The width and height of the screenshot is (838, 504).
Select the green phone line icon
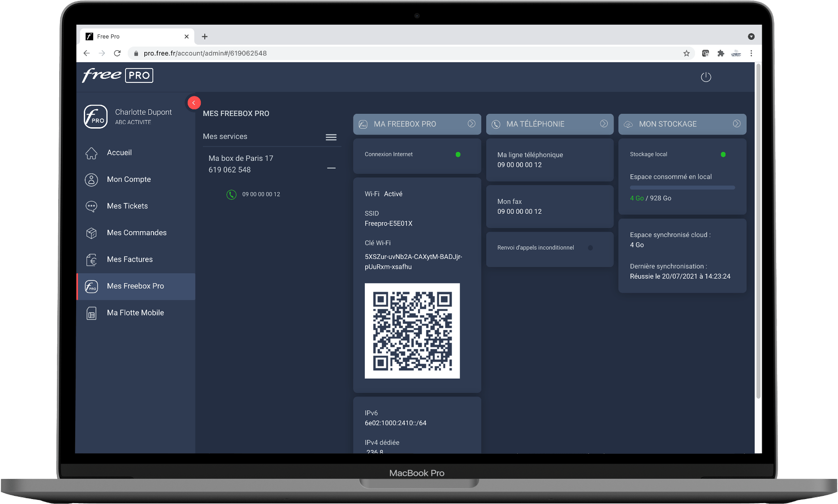[231, 194]
